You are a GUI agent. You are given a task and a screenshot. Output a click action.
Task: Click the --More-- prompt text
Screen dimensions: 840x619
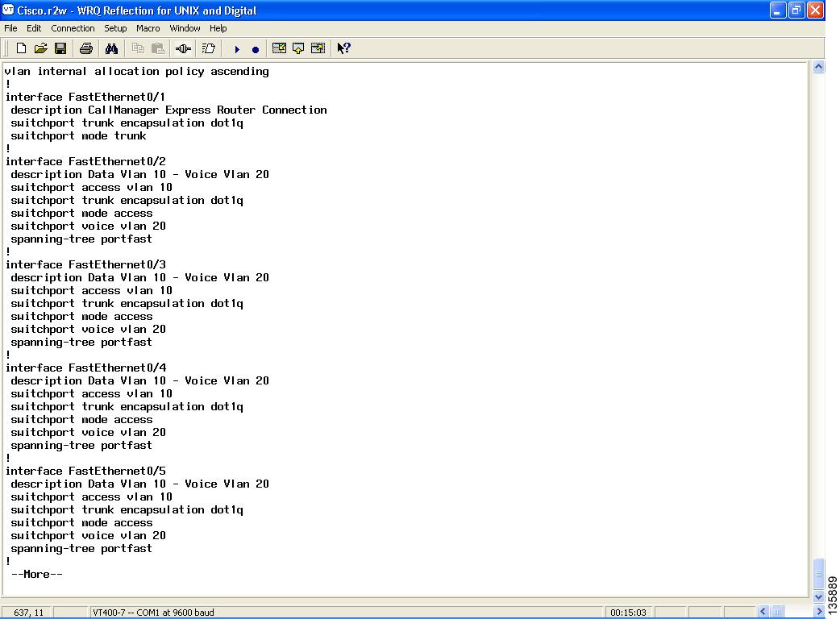[37, 574]
